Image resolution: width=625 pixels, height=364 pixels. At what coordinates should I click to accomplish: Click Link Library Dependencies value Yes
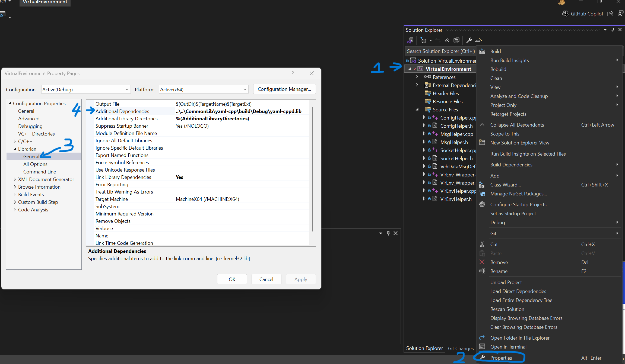point(179,177)
